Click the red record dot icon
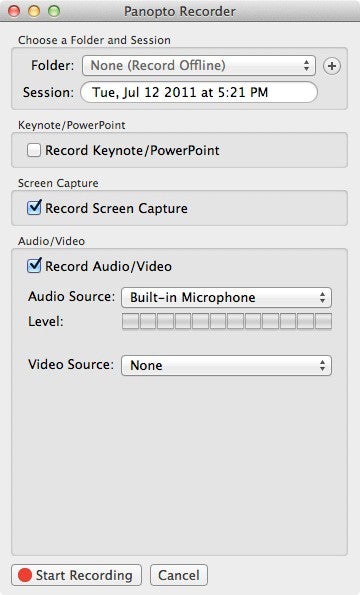This screenshot has height=595, width=360. click(x=25, y=575)
